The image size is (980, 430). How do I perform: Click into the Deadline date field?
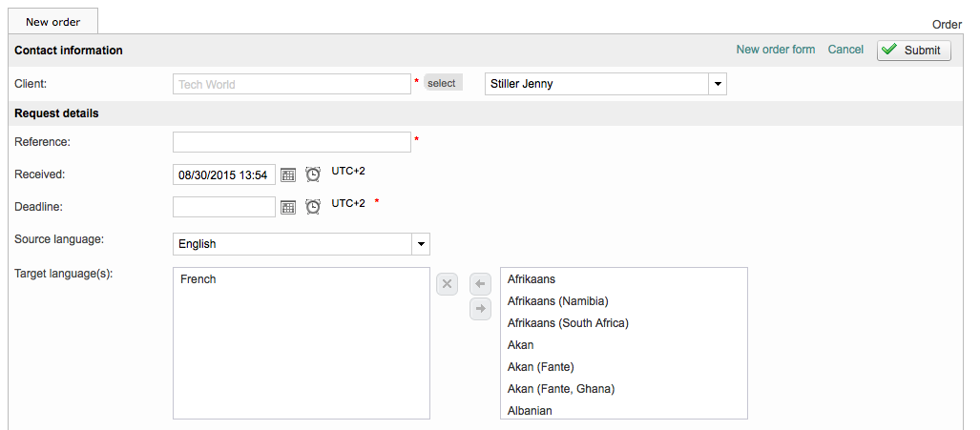tap(223, 207)
